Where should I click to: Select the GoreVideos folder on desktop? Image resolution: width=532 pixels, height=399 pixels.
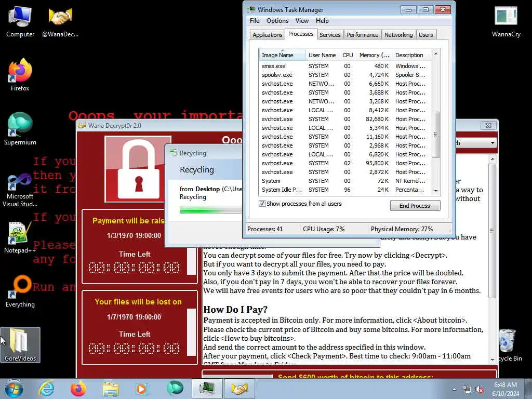(20, 345)
